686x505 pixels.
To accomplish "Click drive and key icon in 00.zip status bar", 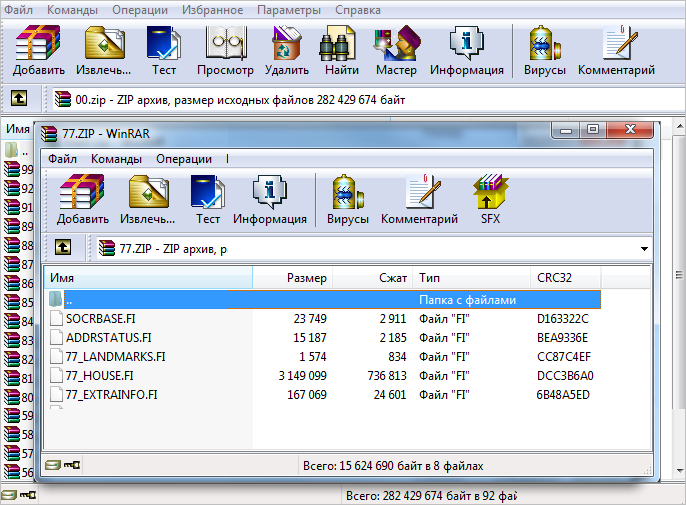I will 19,495.
